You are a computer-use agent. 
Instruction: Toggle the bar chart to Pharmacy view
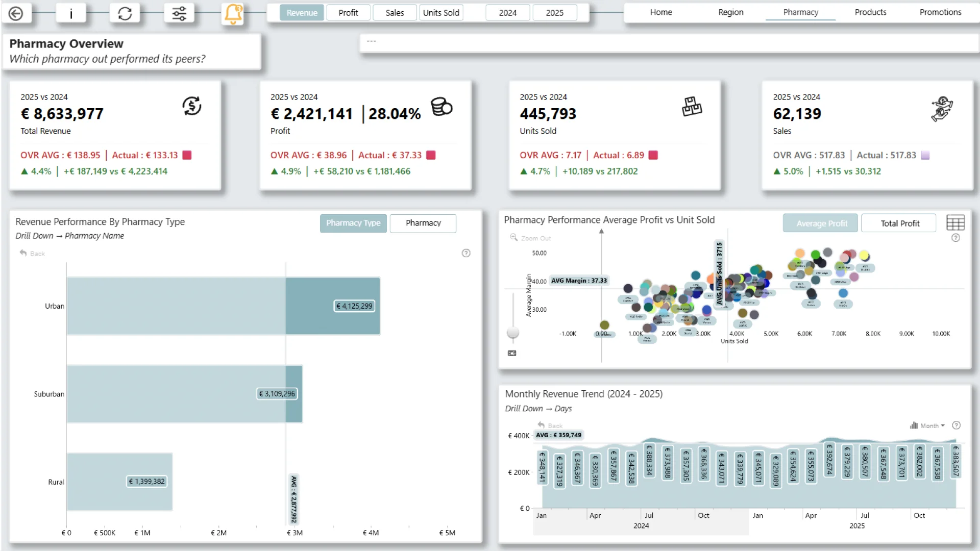(423, 223)
